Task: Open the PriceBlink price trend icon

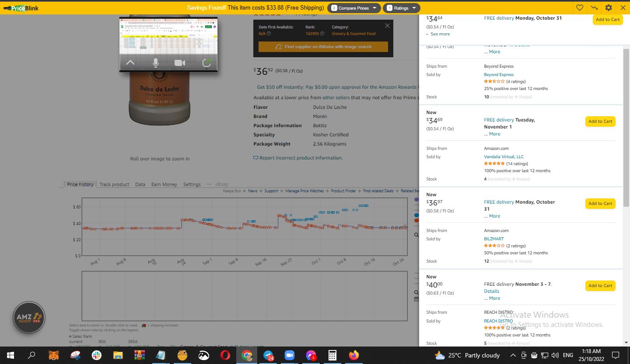Action: point(594,7)
